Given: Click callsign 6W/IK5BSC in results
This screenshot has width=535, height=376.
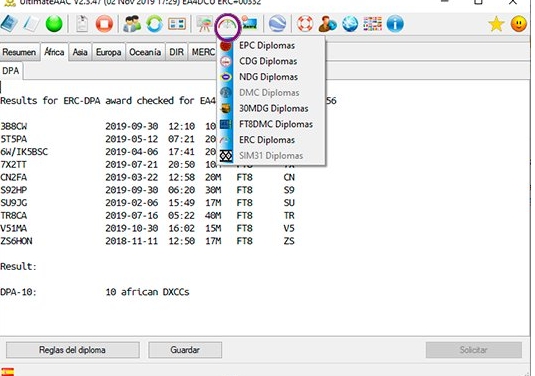Looking at the screenshot, I should 24,152.
